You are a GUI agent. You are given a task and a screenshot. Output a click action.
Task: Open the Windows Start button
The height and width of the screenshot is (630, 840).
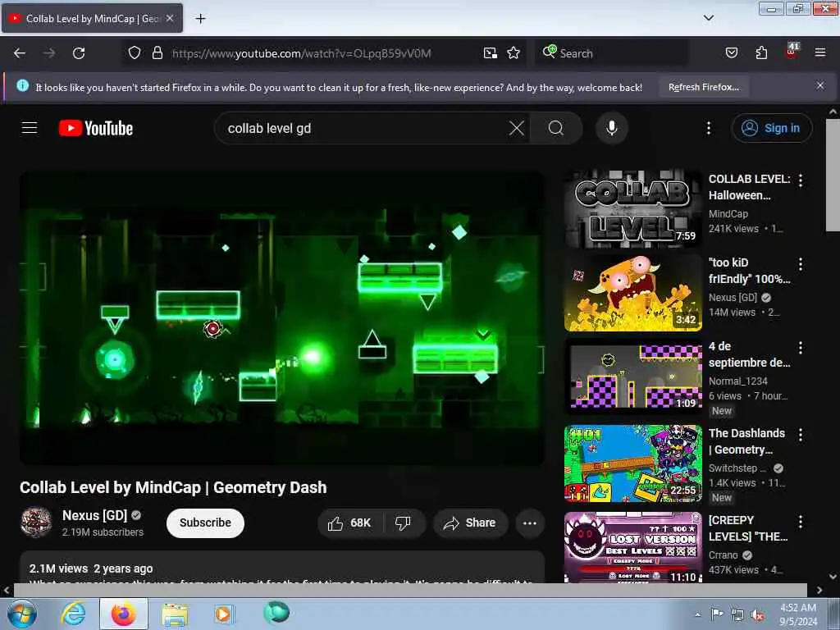[x=21, y=614]
